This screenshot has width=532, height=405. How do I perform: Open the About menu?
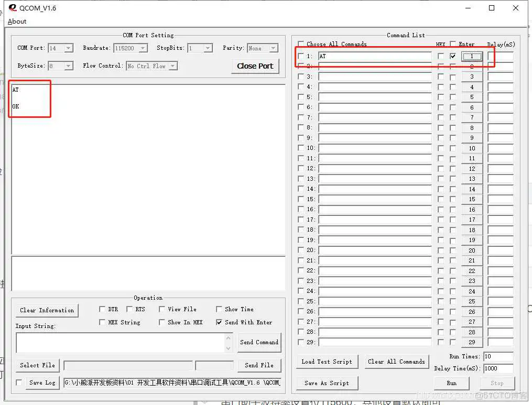pos(17,21)
